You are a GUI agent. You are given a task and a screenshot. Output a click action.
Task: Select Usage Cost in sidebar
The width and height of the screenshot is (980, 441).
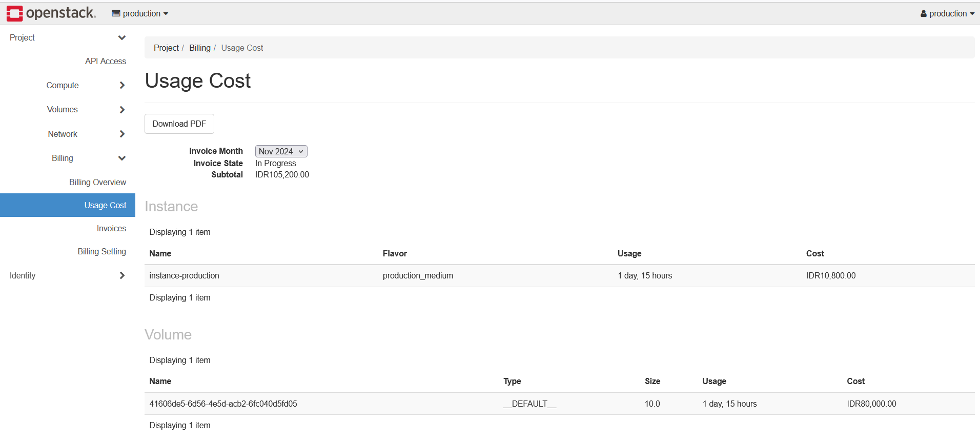(x=105, y=206)
